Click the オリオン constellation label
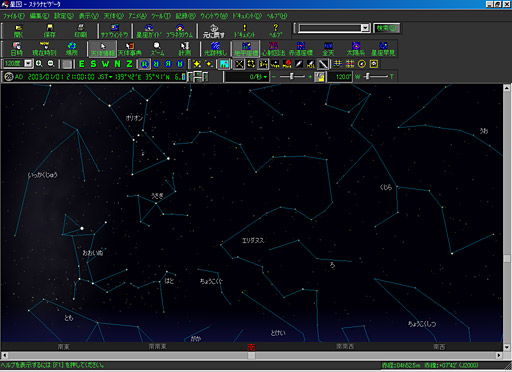The image size is (512, 372). click(134, 118)
